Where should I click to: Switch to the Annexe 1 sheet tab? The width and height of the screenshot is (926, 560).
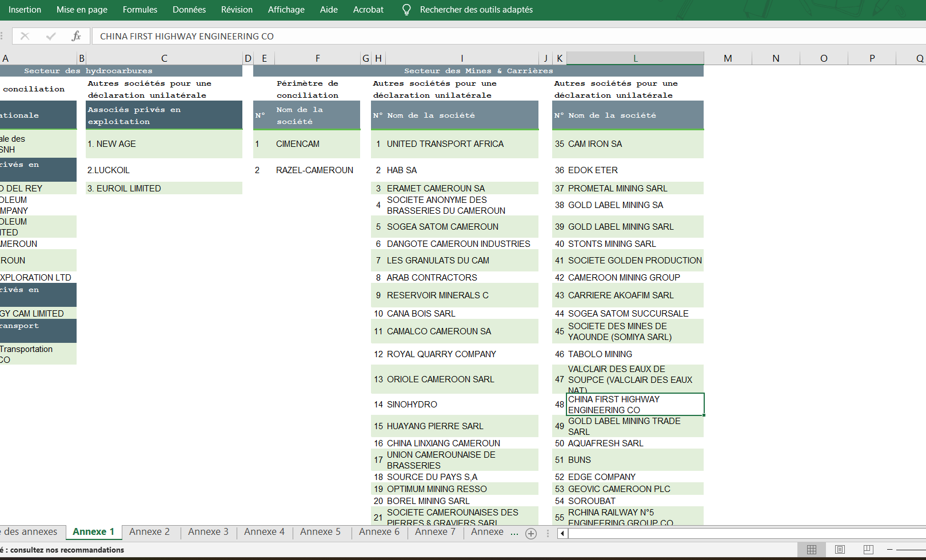pyautogui.click(x=94, y=532)
